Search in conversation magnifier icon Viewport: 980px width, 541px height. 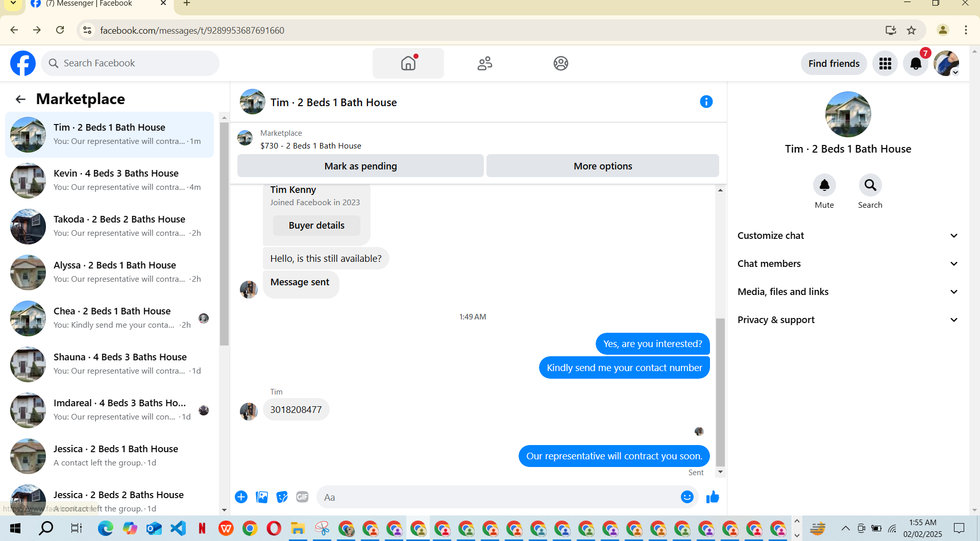click(x=870, y=185)
